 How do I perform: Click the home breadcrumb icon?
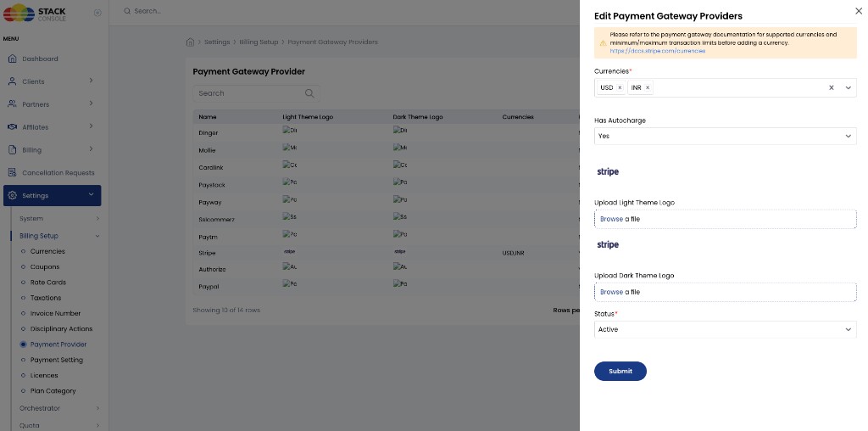coord(190,42)
